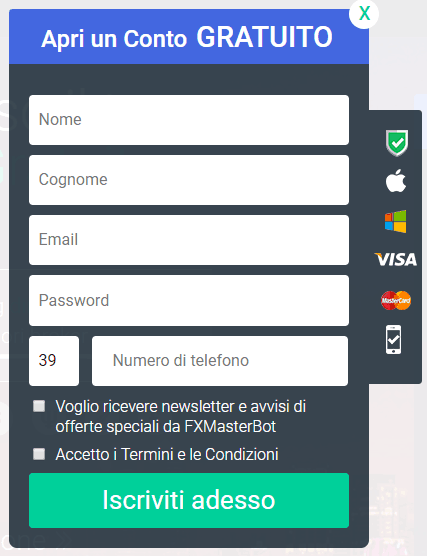
Task: Click the green security shield icon
Action: (x=397, y=143)
